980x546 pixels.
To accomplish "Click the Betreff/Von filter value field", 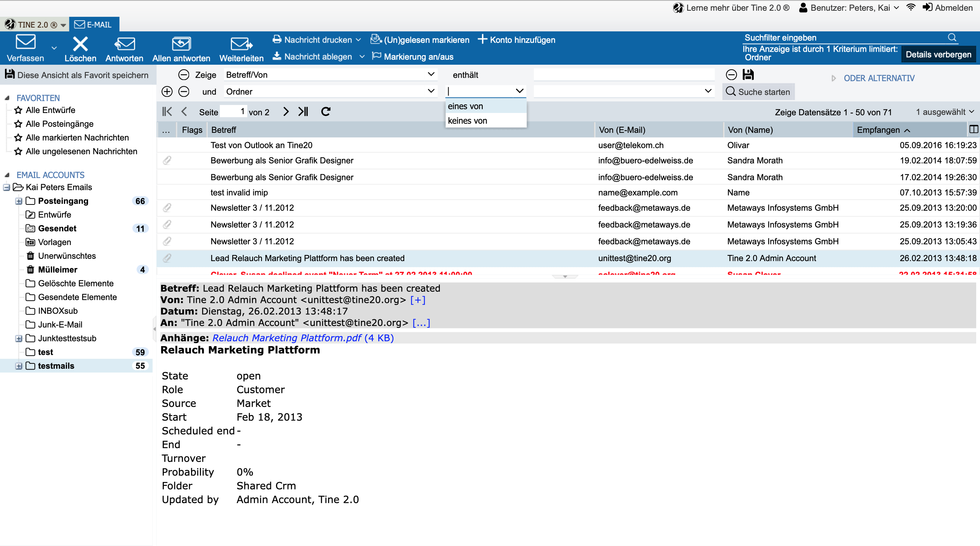I will 624,75.
